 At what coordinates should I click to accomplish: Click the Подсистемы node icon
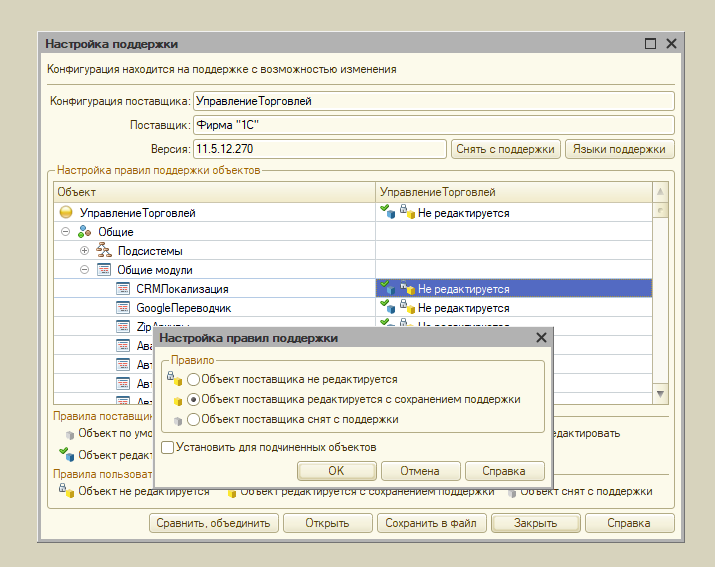[103, 251]
